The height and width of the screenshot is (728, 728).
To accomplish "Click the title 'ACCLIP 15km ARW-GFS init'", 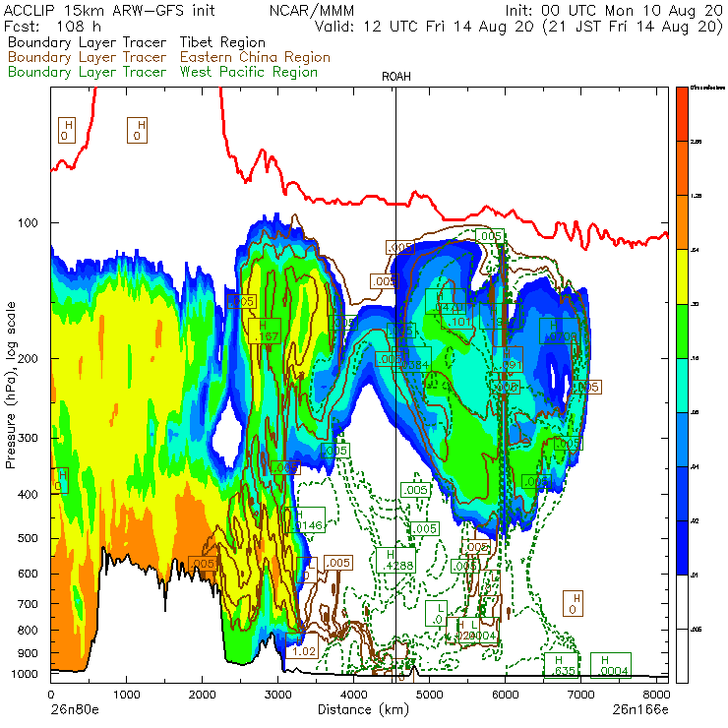I will pyautogui.click(x=109, y=10).
